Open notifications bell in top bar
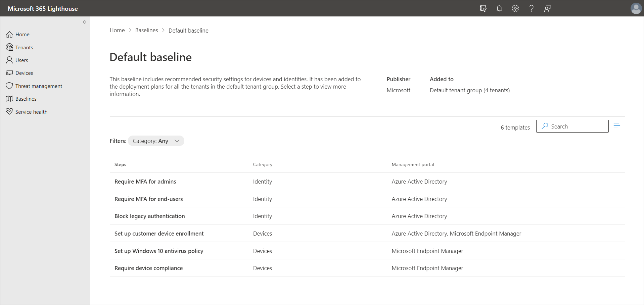 click(x=499, y=8)
